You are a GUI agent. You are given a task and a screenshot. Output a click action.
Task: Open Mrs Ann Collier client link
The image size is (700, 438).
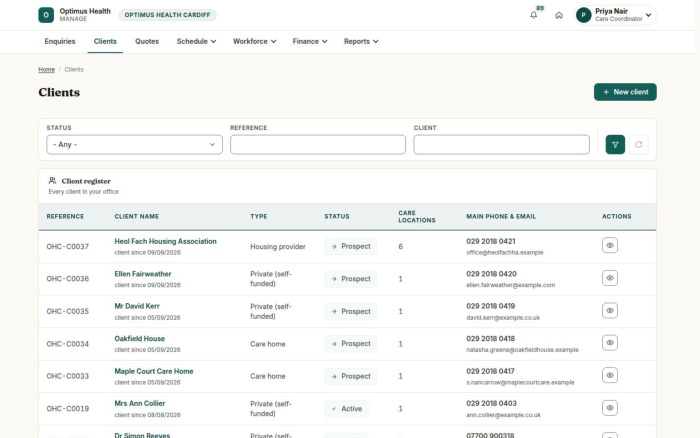(140, 404)
